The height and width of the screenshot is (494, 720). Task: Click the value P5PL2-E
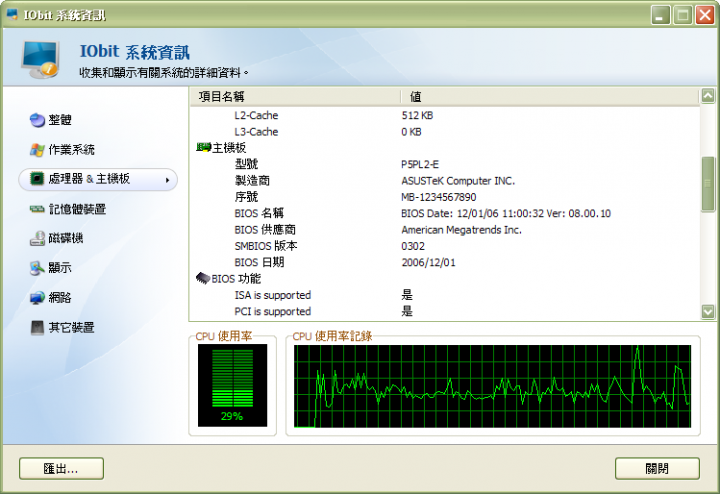pyautogui.click(x=420, y=164)
